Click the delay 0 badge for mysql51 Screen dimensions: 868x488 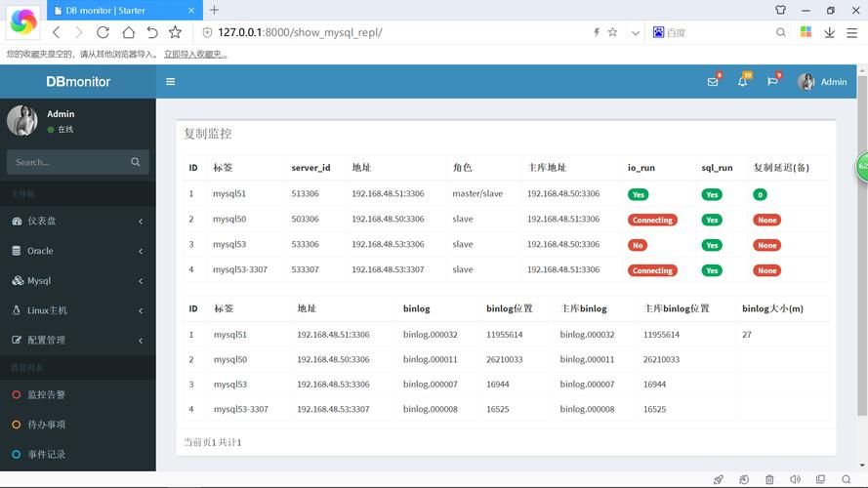pos(760,194)
